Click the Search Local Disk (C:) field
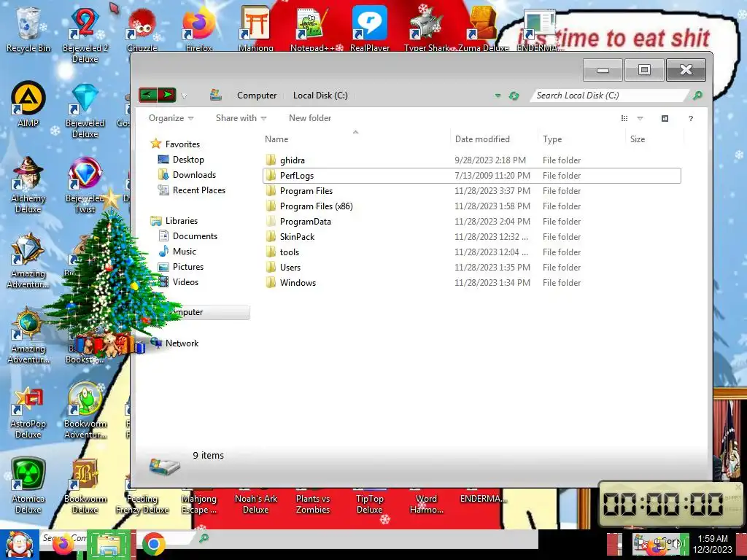The width and height of the screenshot is (747, 560). tap(610, 96)
